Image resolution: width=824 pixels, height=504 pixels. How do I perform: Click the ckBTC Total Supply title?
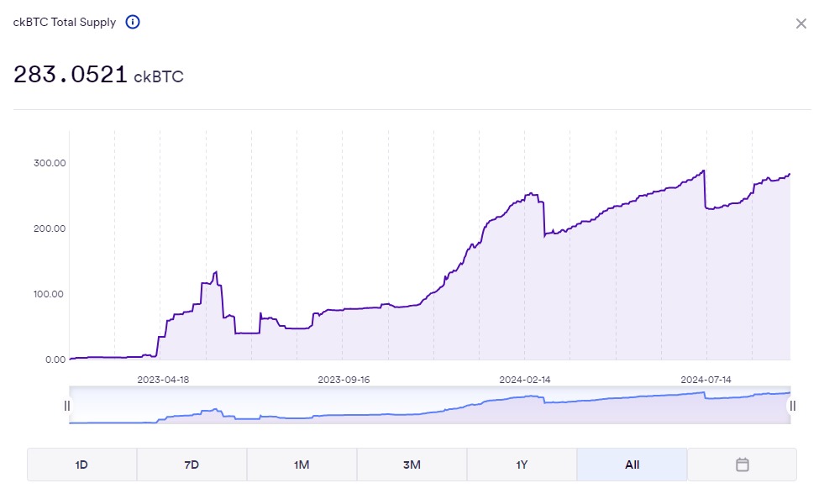(63, 23)
